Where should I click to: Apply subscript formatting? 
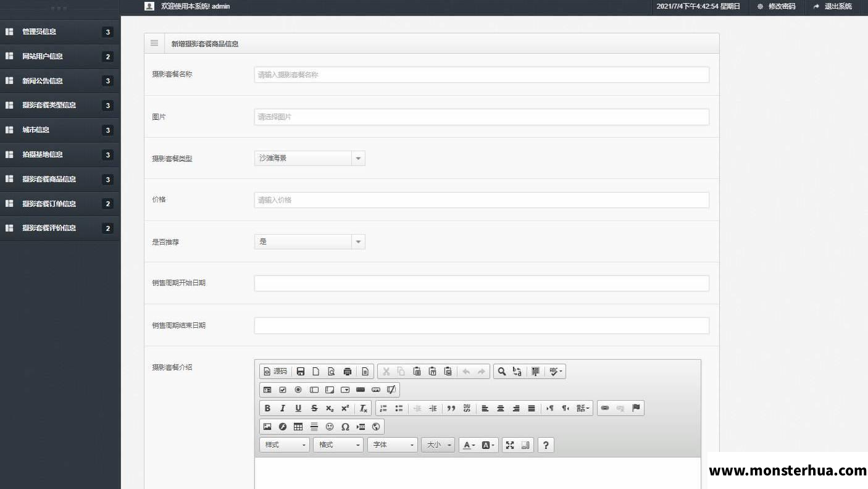[330, 408]
